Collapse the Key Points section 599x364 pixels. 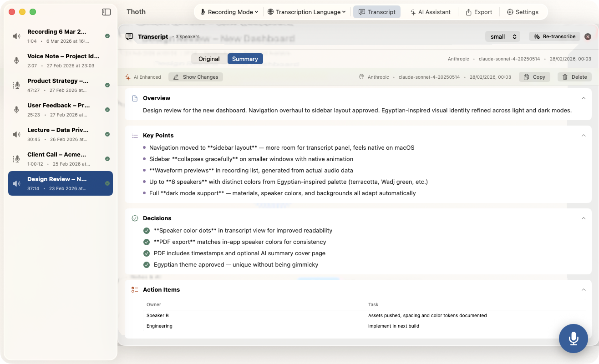click(x=583, y=135)
